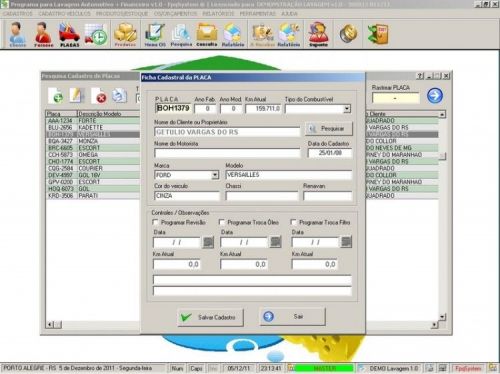The image size is (500, 374).
Task: Click scroll-down arrow of plate list
Action: [442, 317]
